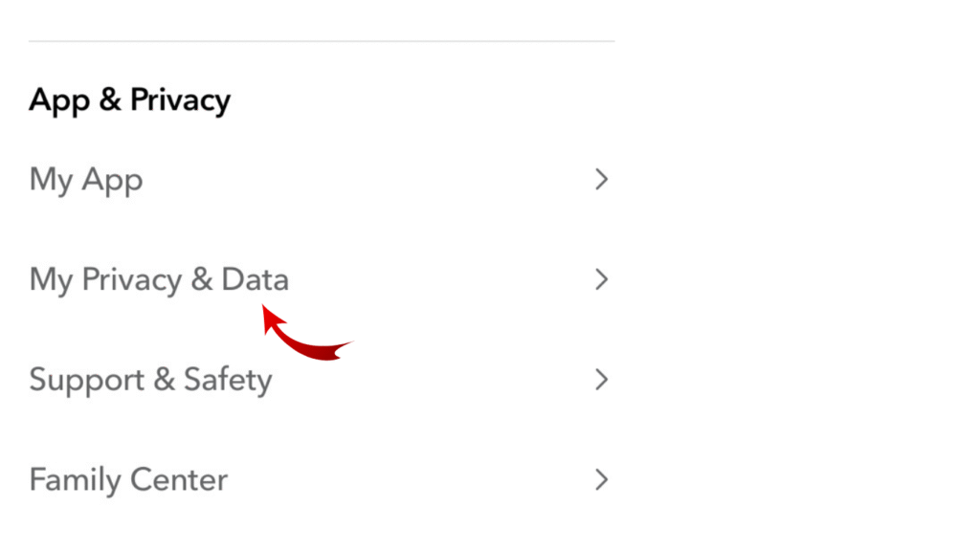The width and height of the screenshot is (980, 551).
Task: Click the chevron beside My App
Action: (601, 180)
